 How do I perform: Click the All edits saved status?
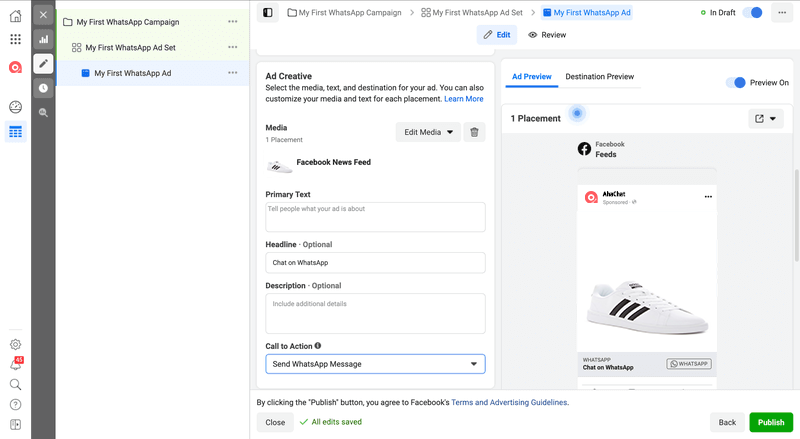331,422
